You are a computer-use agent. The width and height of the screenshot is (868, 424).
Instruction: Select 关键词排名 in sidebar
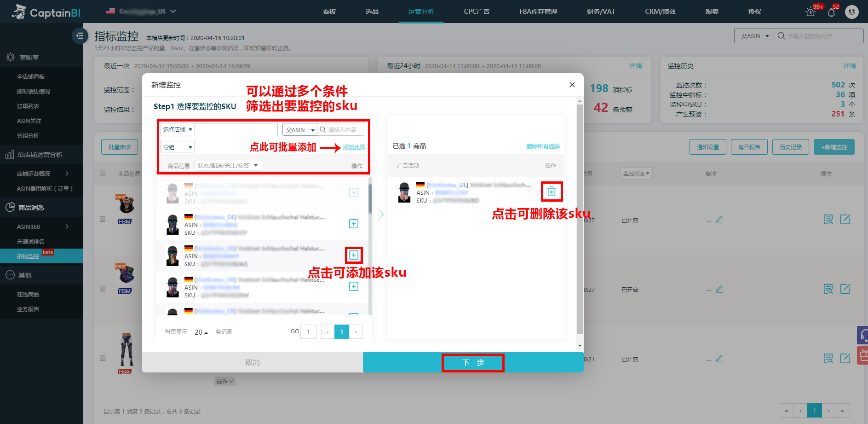tap(31, 241)
